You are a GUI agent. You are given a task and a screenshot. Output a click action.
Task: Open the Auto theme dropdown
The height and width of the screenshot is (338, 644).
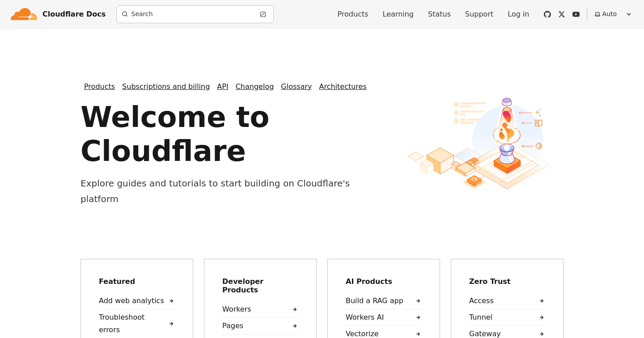point(613,14)
